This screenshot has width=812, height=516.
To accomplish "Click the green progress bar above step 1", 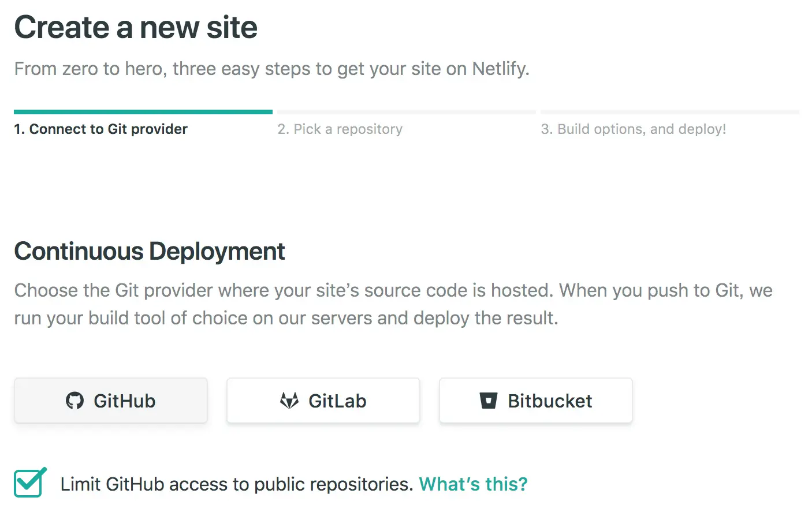I will [x=143, y=112].
